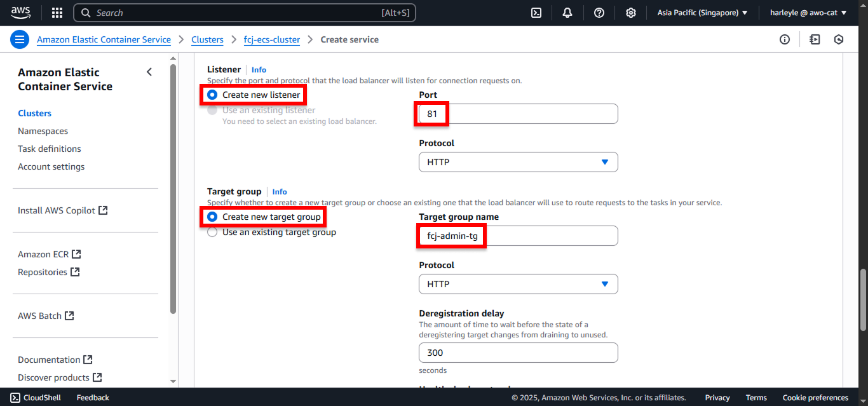The image size is (868, 406).
Task: Open the Terms link in the footer
Action: point(756,398)
